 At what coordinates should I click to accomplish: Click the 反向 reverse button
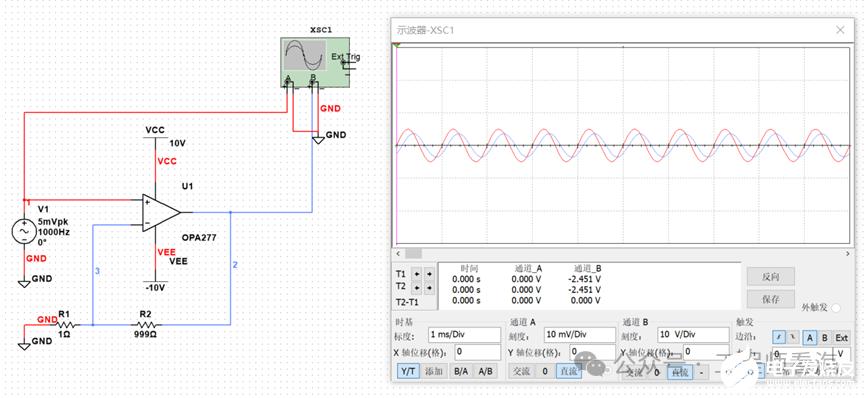pos(771,277)
